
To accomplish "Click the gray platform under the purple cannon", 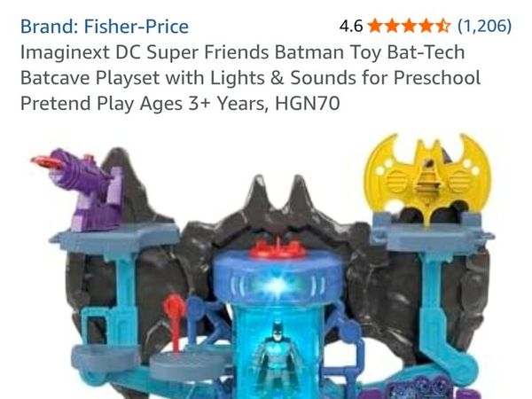I will [115, 236].
